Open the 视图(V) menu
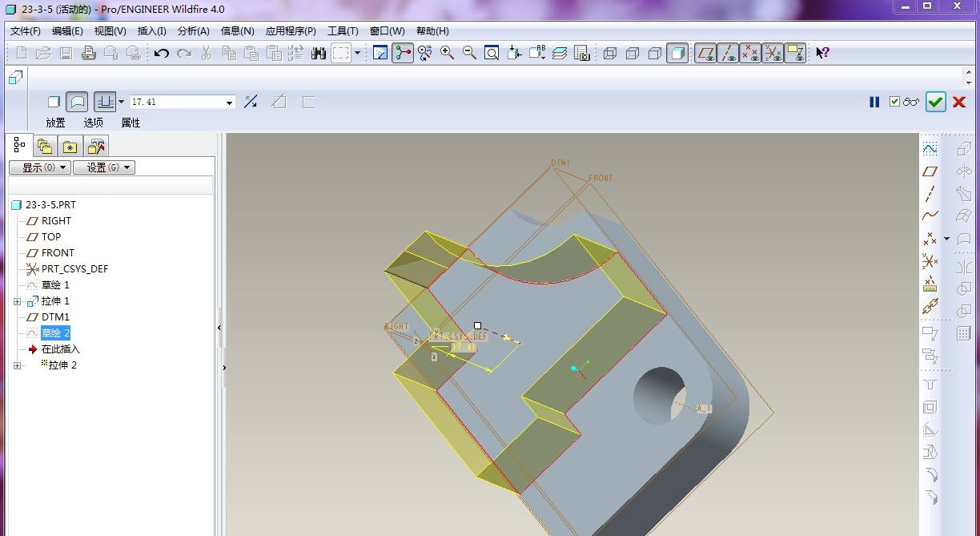The height and width of the screenshot is (536, 980). (110, 30)
